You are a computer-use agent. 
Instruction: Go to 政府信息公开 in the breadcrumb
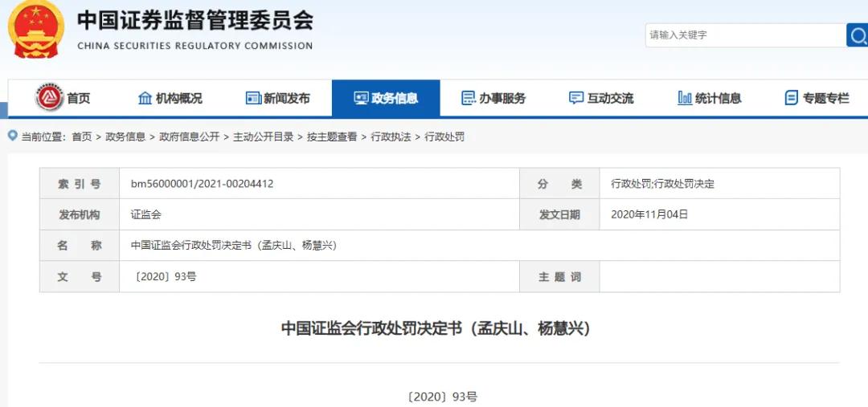(190, 136)
